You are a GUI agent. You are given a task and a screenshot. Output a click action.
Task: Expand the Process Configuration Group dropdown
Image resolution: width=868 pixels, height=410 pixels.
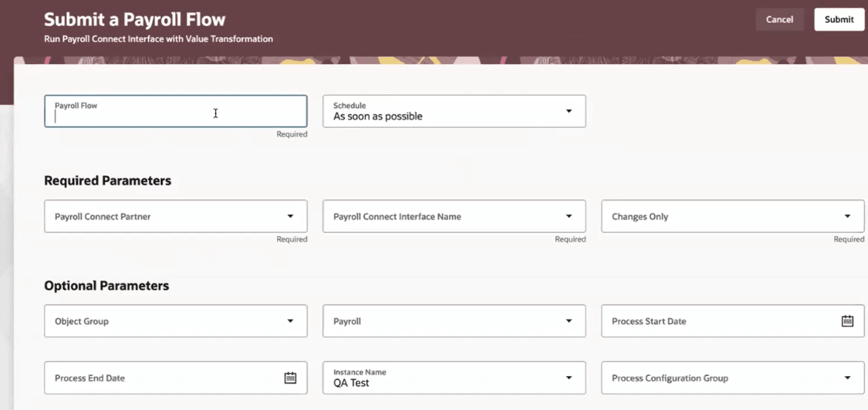coord(732,378)
